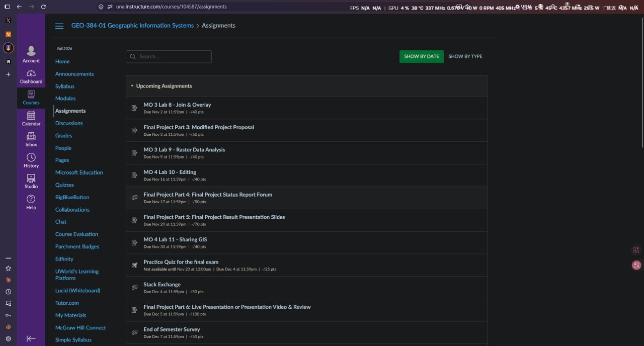Screen dimensions: 644x346
Task: Open the Courses tray in global navigation
Action: 31,98
